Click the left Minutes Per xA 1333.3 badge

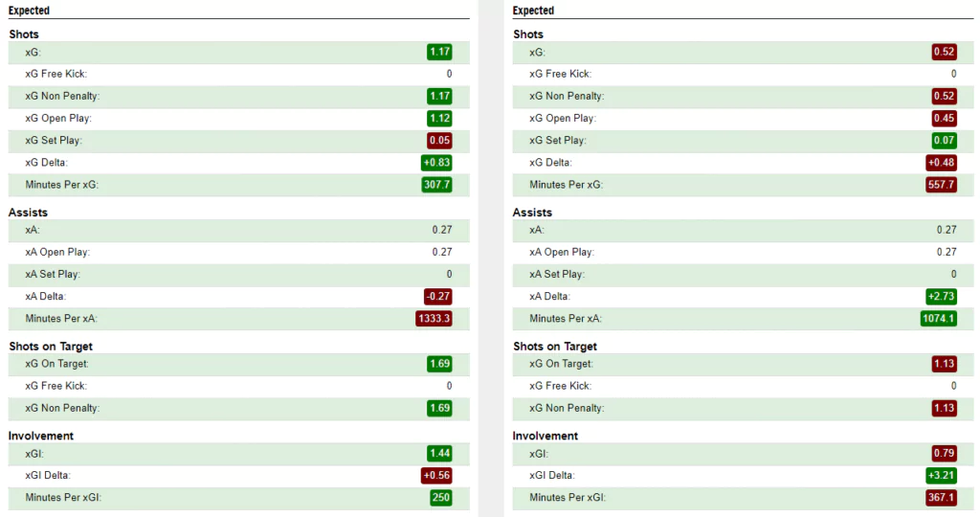[x=434, y=318]
